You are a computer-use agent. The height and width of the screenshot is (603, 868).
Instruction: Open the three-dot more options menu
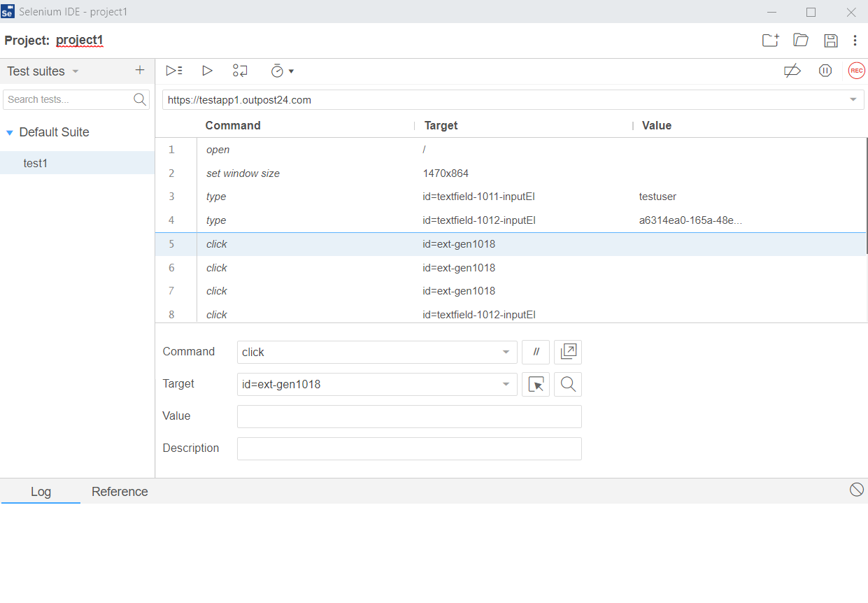pyautogui.click(x=855, y=41)
